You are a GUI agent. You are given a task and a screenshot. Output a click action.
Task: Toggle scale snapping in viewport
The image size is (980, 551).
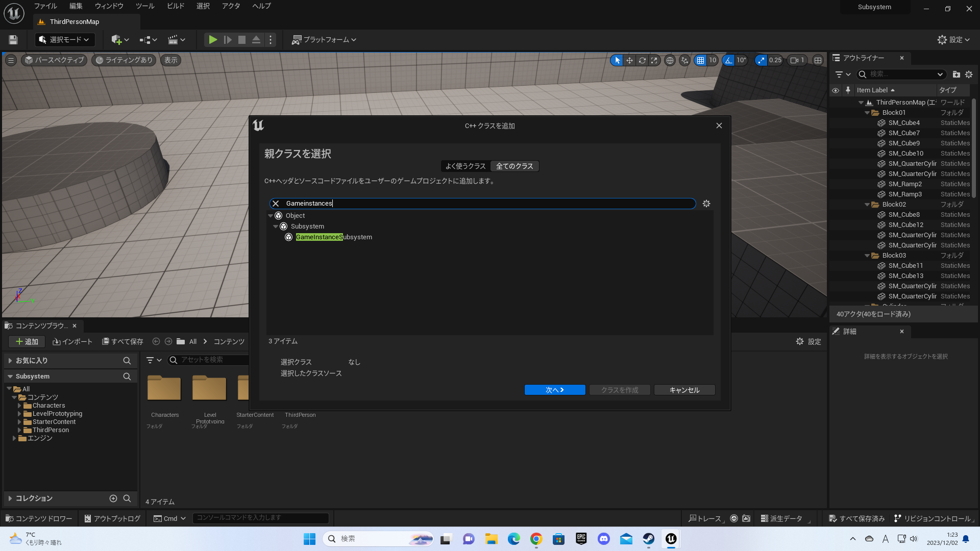tap(761, 60)
